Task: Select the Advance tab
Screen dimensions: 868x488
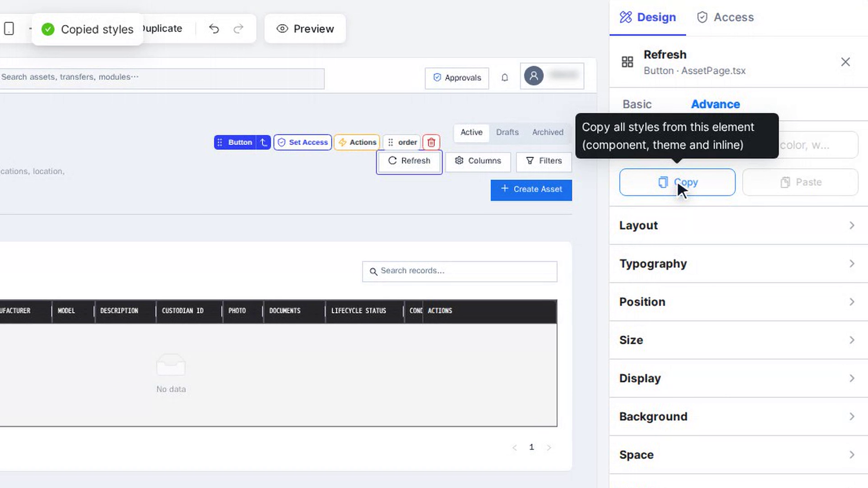Action: click(x=715, y=104)
